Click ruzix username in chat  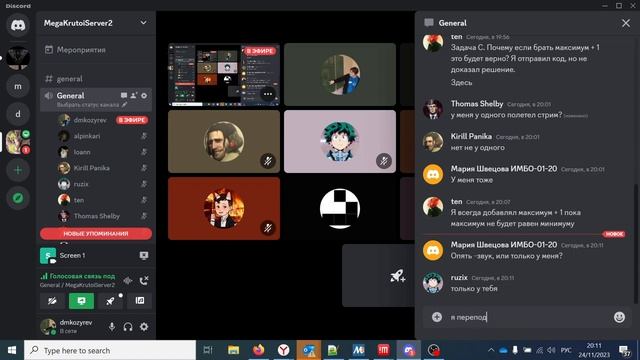(459, 278)
